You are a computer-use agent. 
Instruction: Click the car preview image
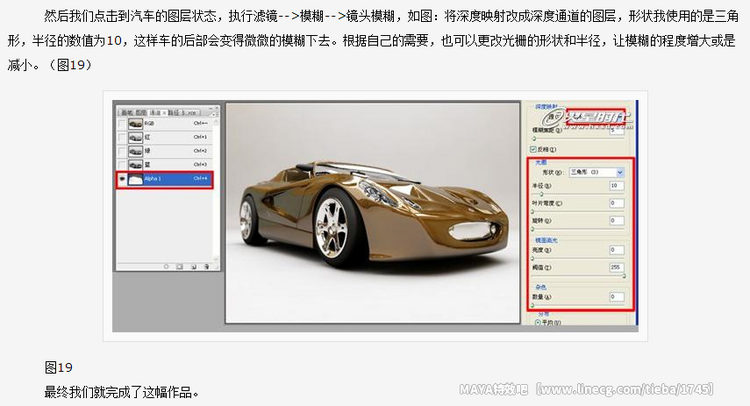373,213
